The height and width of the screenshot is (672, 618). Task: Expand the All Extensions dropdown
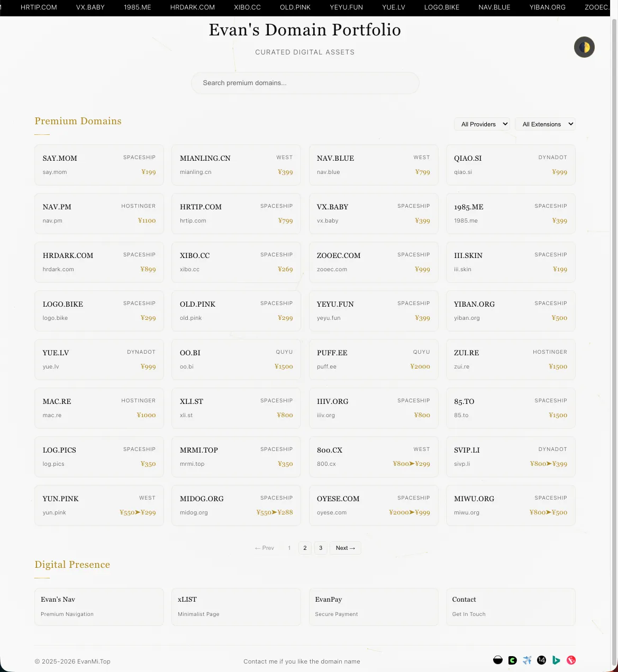pyautogui.click(x=545, y=124)
